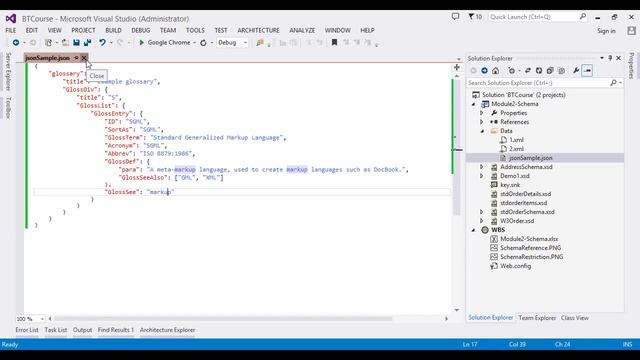640x360 pixels.
Task: Click the New Project toolbar icon
Action: [x=48, y=42]
